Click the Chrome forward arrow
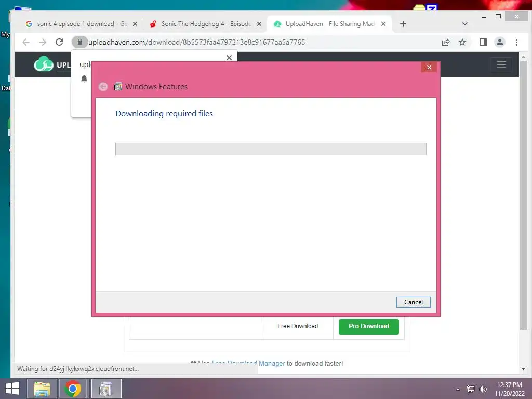The height and width of the screenshot is (399, 532). click(43, 42)
